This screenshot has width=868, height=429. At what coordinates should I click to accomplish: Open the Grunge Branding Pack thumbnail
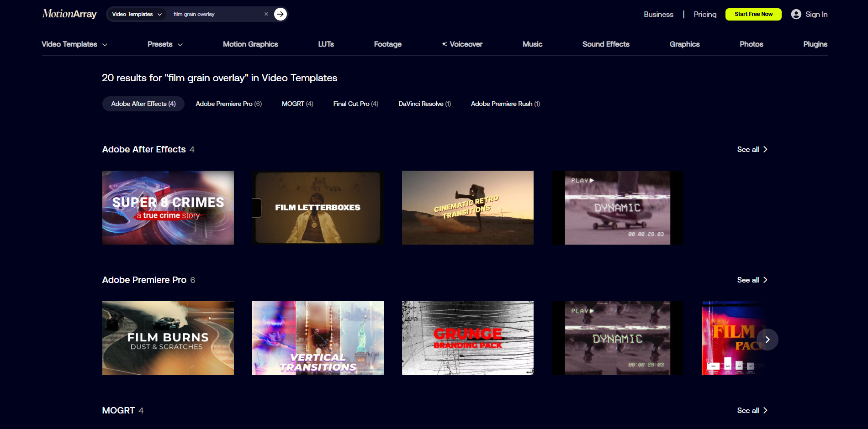pyautogui.click(x=468, y=338)
